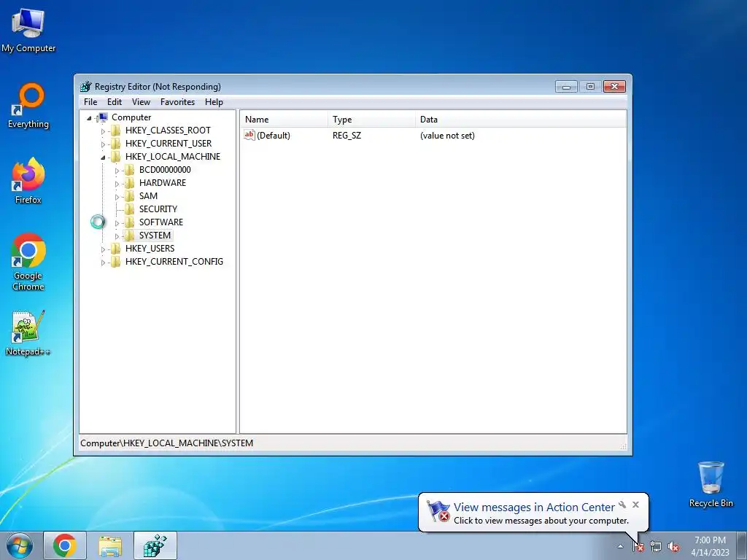
Task: Click HKEY_CURRENT_CONFIG folder icon
Action: point(115,262)
